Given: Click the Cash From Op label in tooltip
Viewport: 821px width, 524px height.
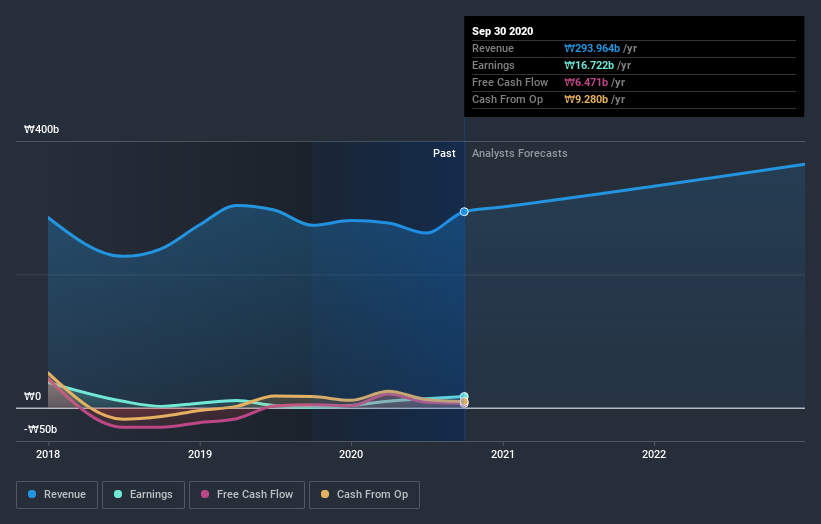Looking at the screenshot, I should (x=507, y=99).
